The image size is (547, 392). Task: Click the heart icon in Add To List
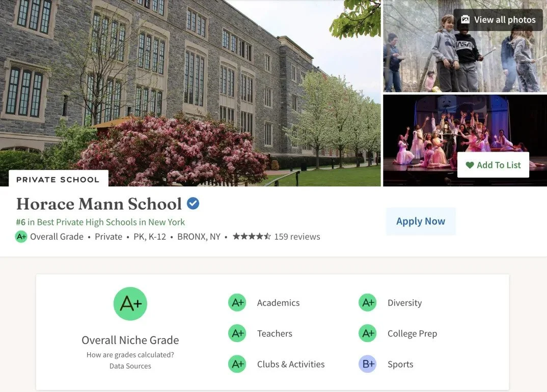(x=470, y=165)
